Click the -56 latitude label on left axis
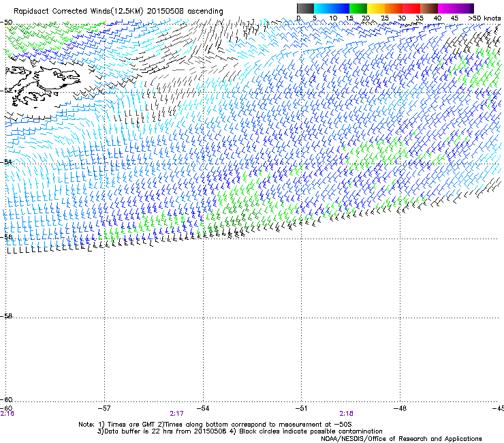The width and height of the screenshot is (504, 443). 7,236
